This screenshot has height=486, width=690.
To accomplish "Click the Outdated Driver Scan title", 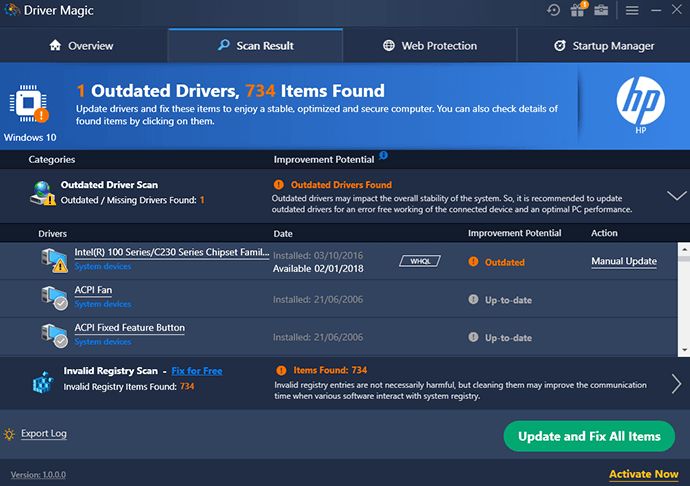I will click(109, 185).
